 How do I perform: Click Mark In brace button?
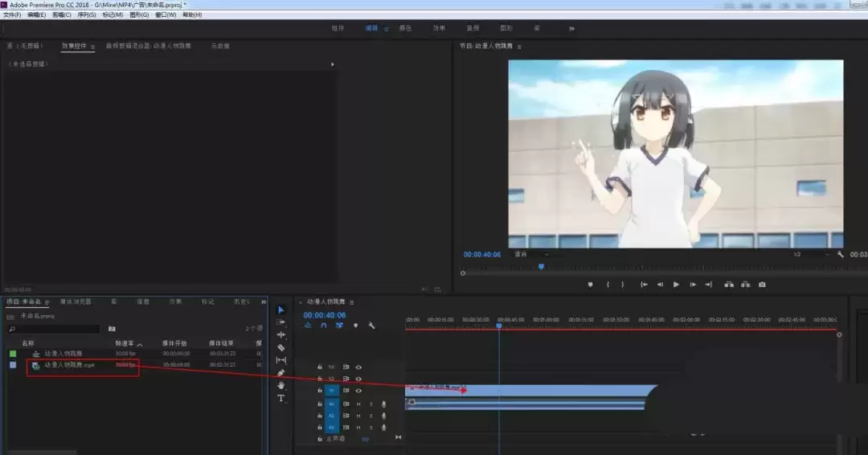(608, 285)
